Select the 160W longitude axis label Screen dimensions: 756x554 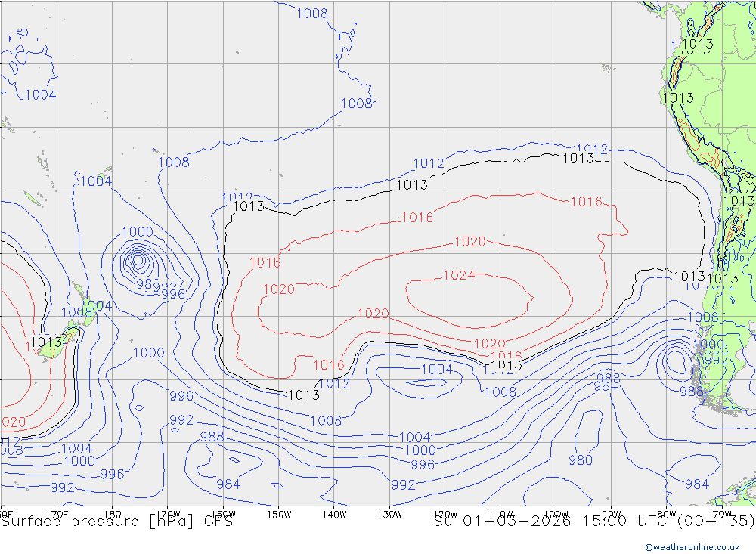[223, 515]
